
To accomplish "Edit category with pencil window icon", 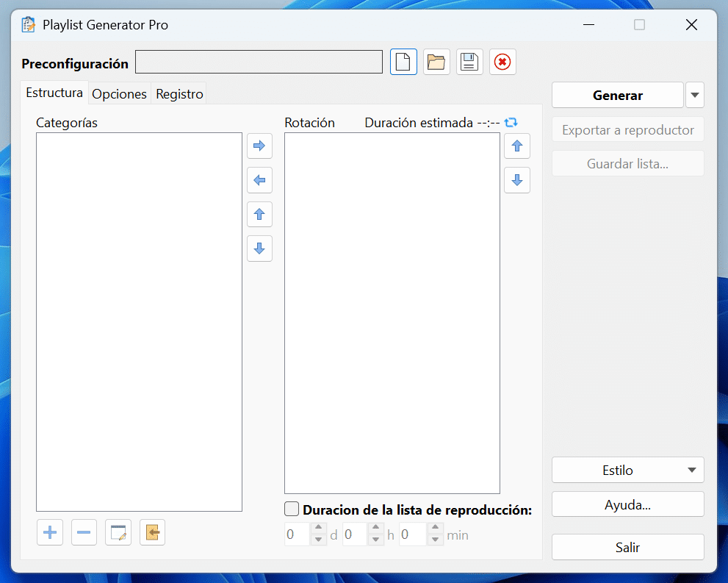I will point(118,532).
